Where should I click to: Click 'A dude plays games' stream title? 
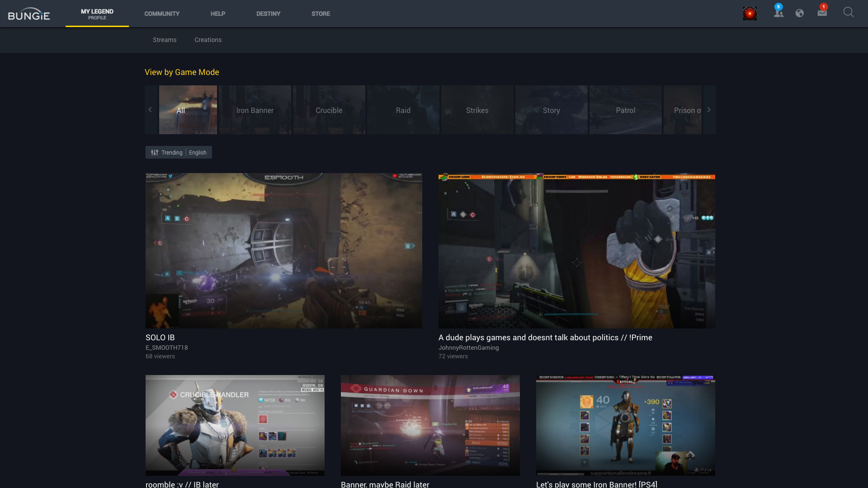click(545, 338)
